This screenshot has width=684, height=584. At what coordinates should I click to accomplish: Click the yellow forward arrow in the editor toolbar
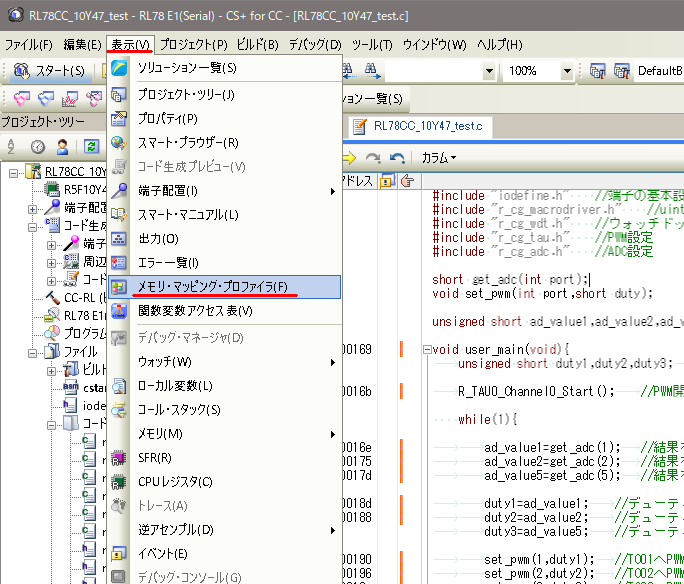pyautogui.click(x=349, y=158)
